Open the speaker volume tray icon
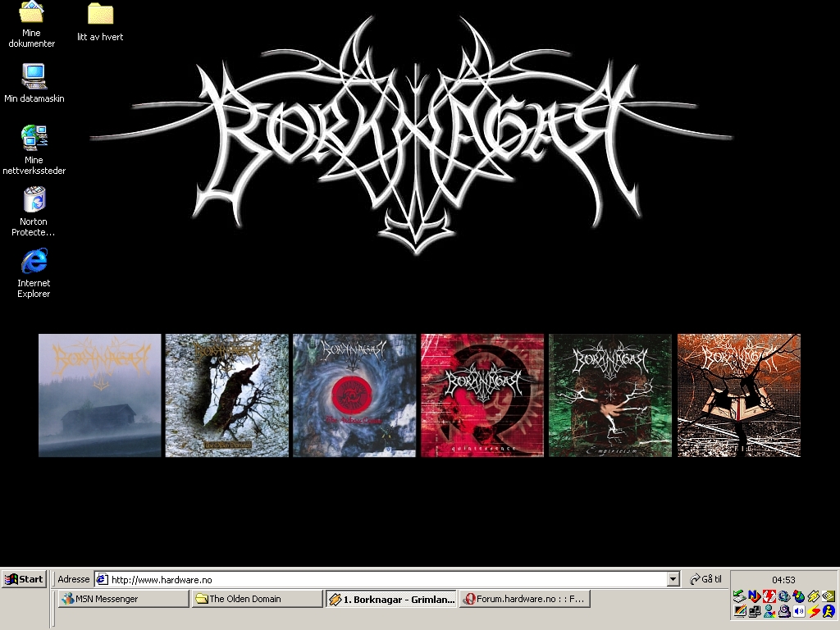Screen dimensions: 840x630 click(x=799, y=610)
